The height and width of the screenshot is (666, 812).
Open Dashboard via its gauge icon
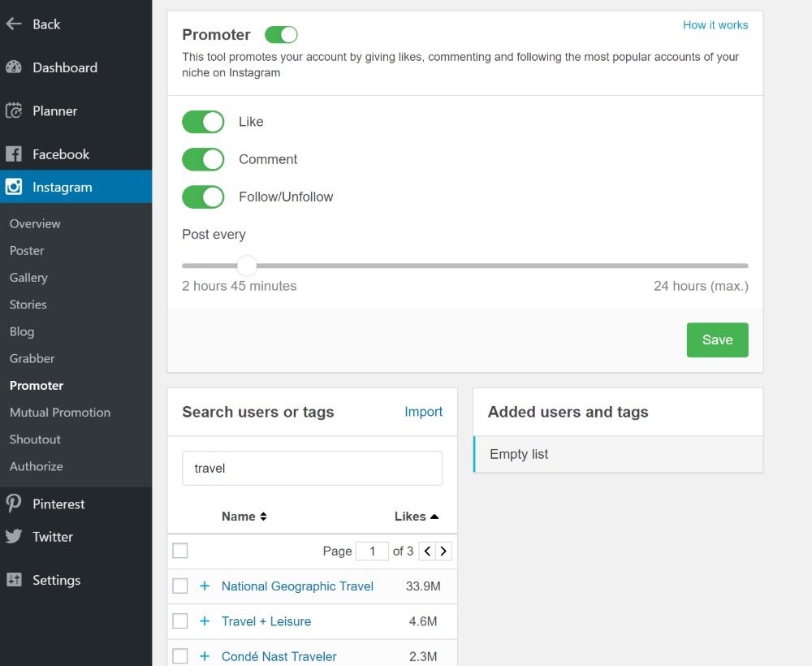coord(14,67)
